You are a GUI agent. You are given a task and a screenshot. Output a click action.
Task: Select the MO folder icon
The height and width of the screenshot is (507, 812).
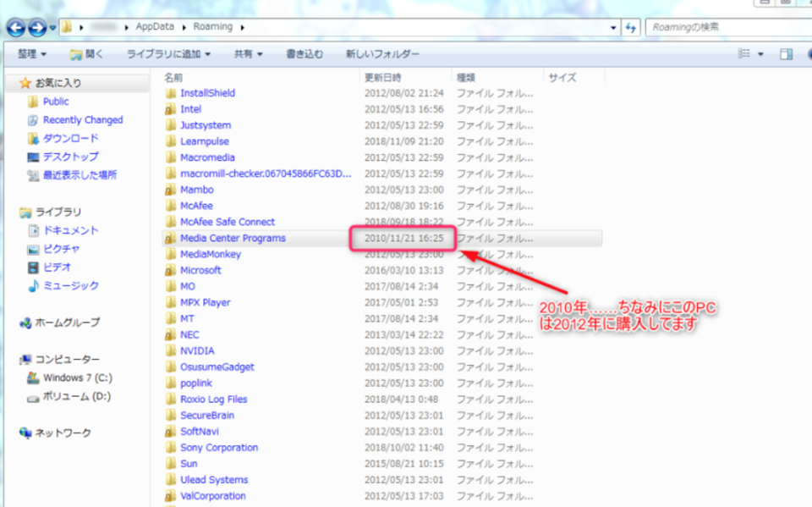pyautogui.click(x=170, y=287)
